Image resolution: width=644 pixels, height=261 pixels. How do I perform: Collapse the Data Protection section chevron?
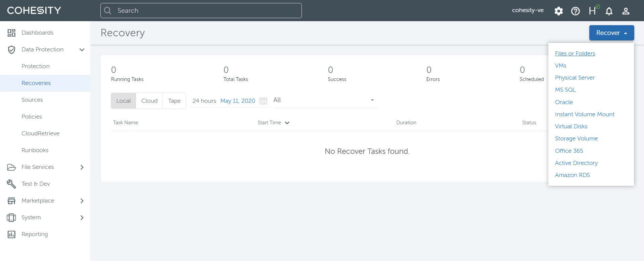(82, 50)
